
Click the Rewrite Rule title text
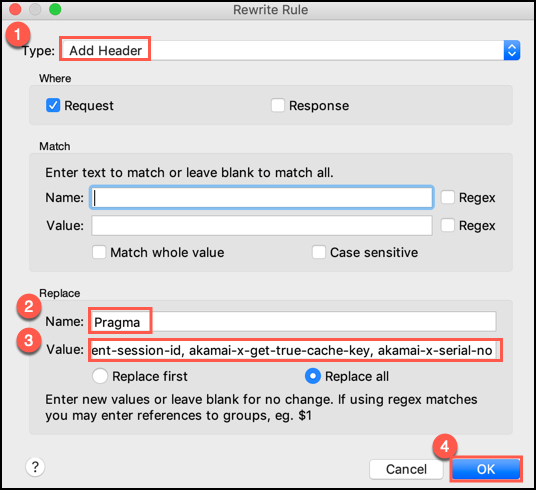tap(270, 10)
